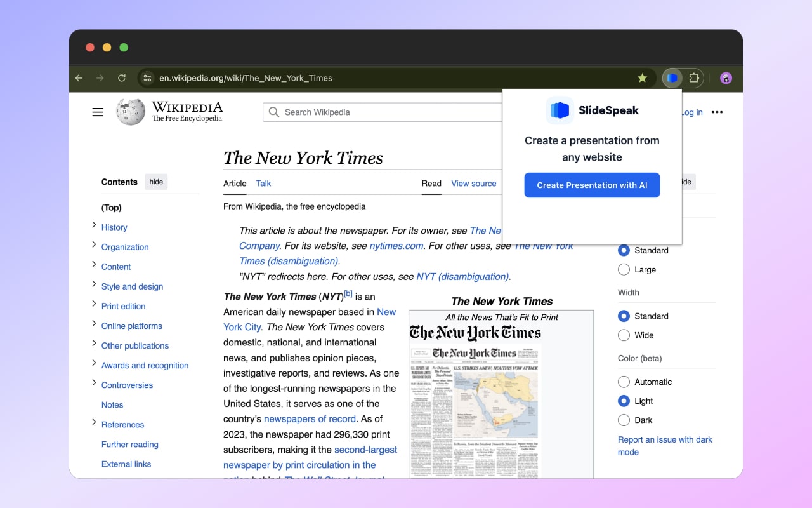Hide the Contents sidebar
This screenshot has height=508, width=812.
point(156,182)
